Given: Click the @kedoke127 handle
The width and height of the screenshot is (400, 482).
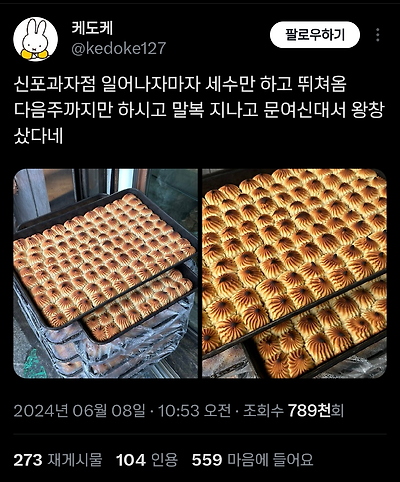Looking at the screenshot, I should point(118,48).
